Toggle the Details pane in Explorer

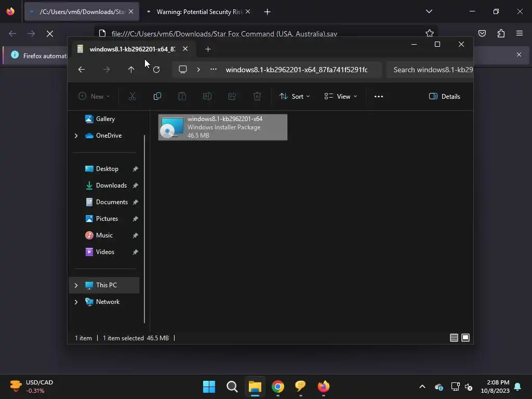pos(445,96)
